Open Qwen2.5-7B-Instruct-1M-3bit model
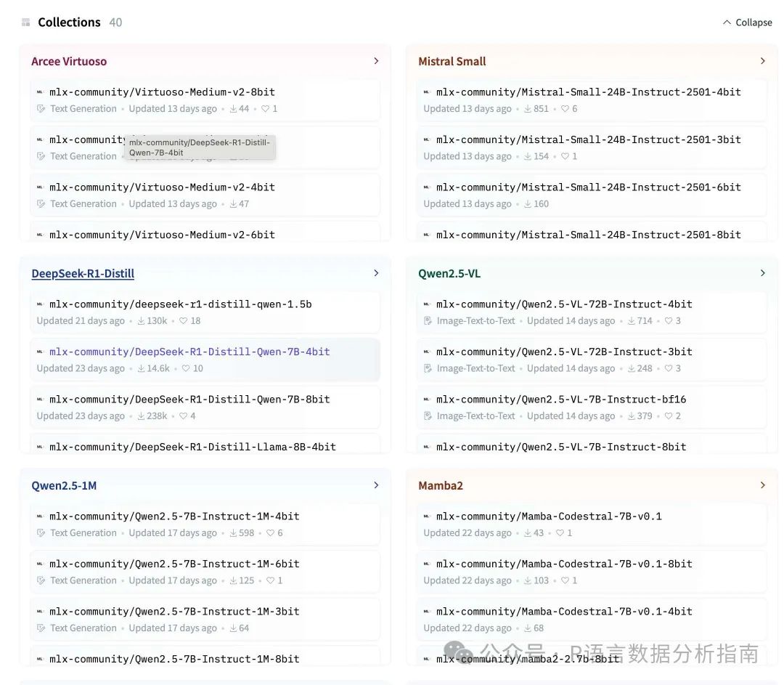 [x=205, y=620]
